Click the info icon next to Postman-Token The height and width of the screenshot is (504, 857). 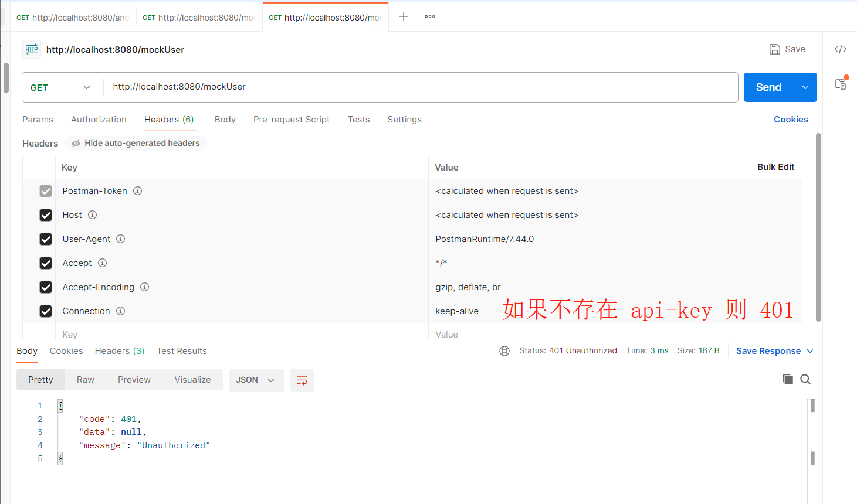point(138,191)
